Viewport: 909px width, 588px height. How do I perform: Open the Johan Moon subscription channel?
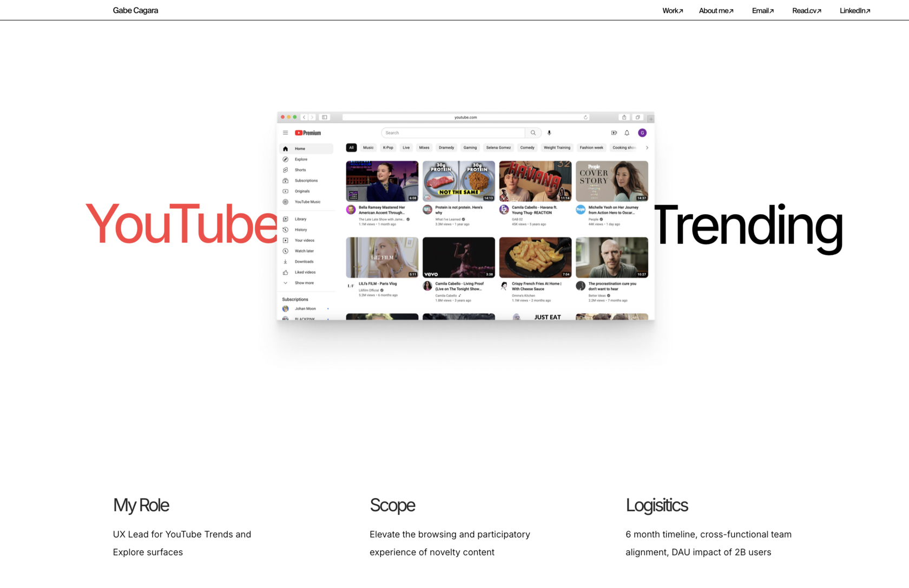tap(306, 309)
